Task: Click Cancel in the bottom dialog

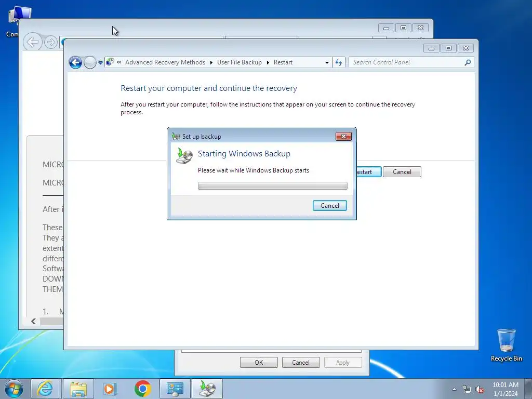Action: pos(301,362)
